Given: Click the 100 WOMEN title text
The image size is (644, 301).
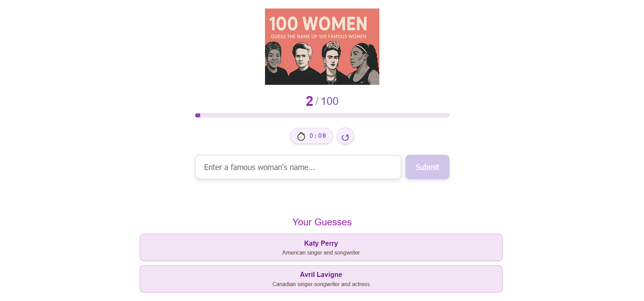Looking at the screenshot, I should (318, 24).
